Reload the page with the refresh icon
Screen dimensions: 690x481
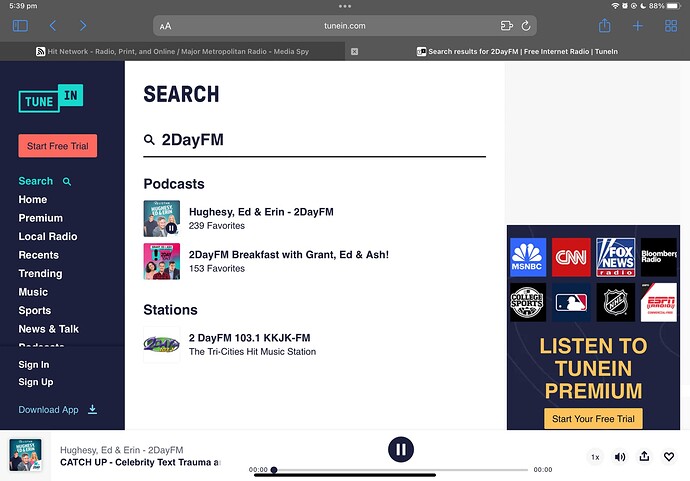click(x=526, y=26)
